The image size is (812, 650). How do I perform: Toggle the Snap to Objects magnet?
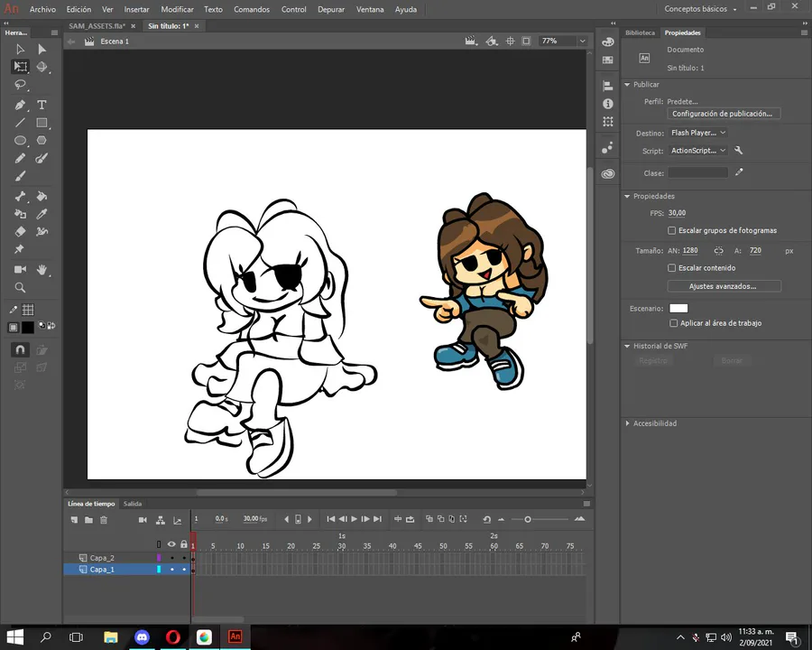pos(20,350)
